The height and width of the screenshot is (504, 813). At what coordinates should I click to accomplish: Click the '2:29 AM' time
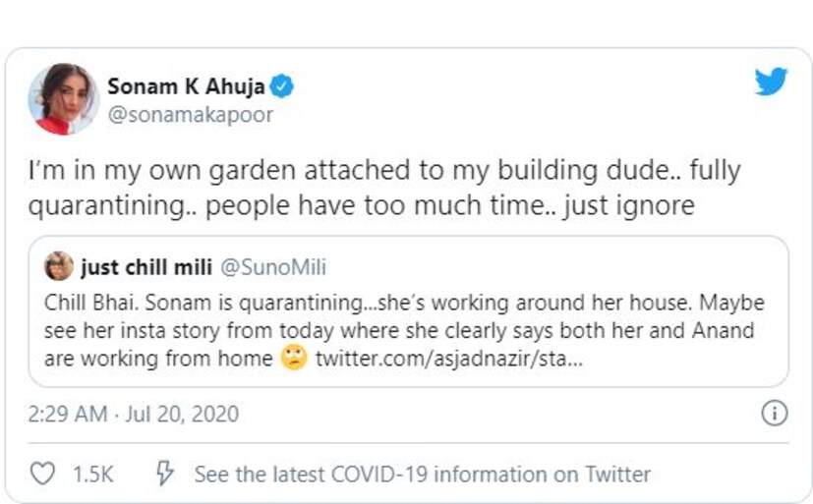(68, 414)
